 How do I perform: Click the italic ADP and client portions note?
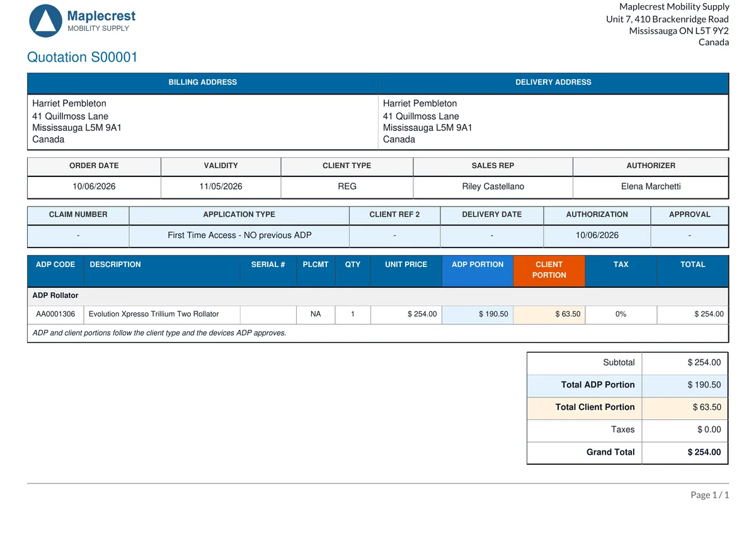pyautogui.click(x=159, y=333)
